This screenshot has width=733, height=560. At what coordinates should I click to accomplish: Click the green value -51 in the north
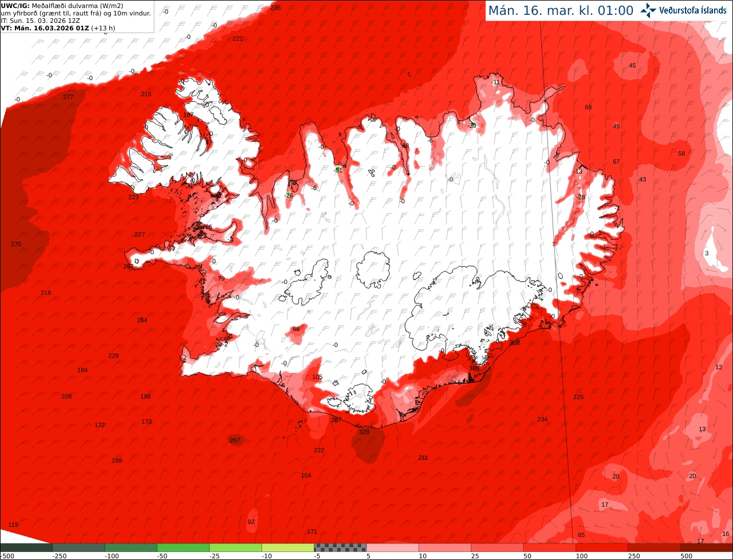pos(338,169)
